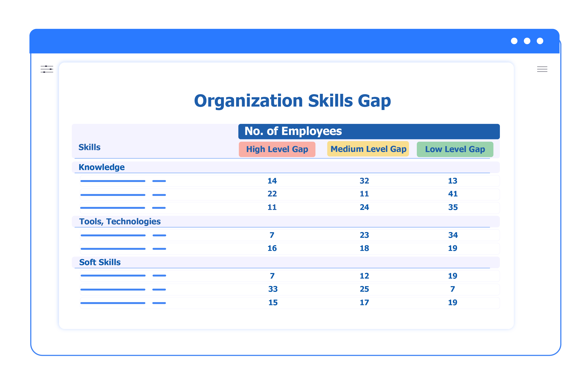The image size is (588, 376).
Task: Click the High Level Gap header
Action: click(277, 149)
